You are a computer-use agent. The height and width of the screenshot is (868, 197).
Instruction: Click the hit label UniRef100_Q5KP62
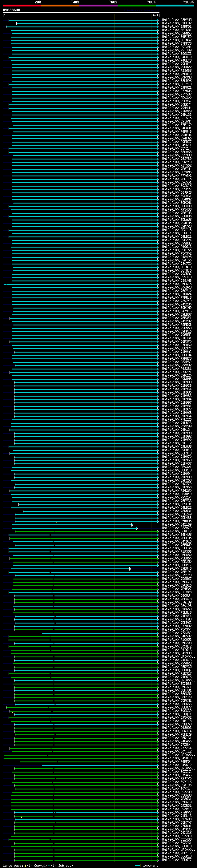click(176, 623)
